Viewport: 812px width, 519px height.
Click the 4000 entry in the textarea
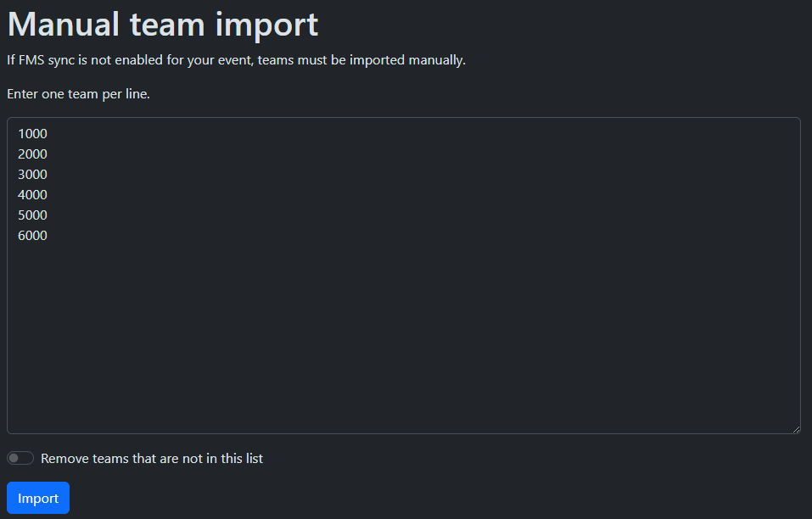(33, 195)
